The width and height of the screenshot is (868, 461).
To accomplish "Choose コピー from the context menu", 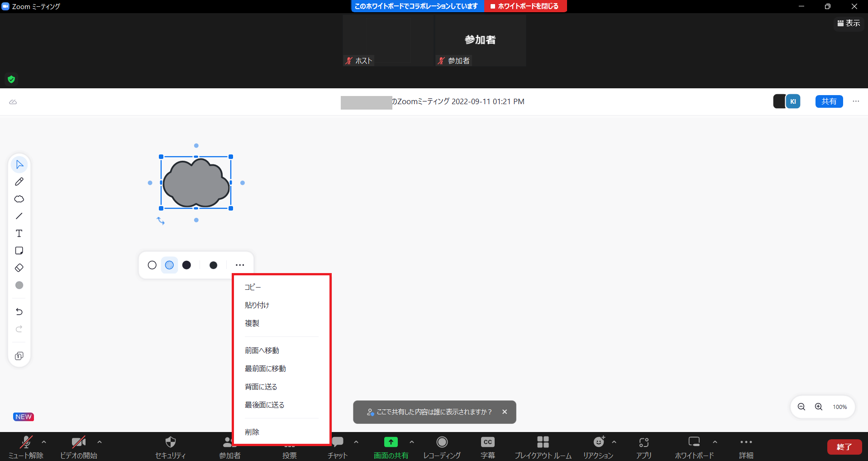I will click(x=253, y=287).
